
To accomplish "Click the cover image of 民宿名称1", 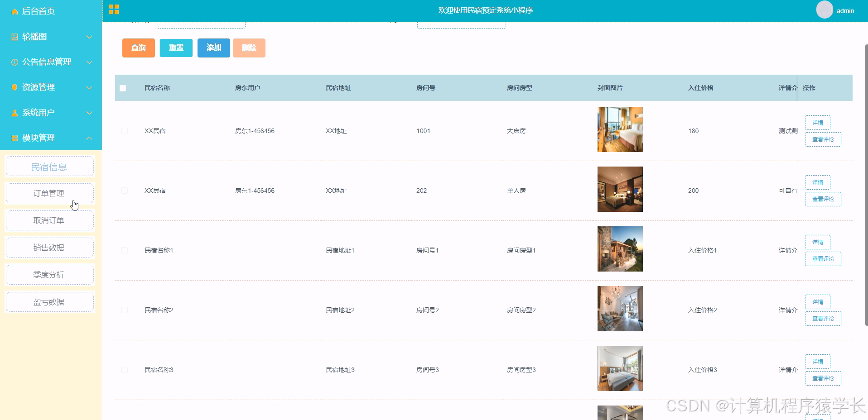I will [x=620, y=249].
